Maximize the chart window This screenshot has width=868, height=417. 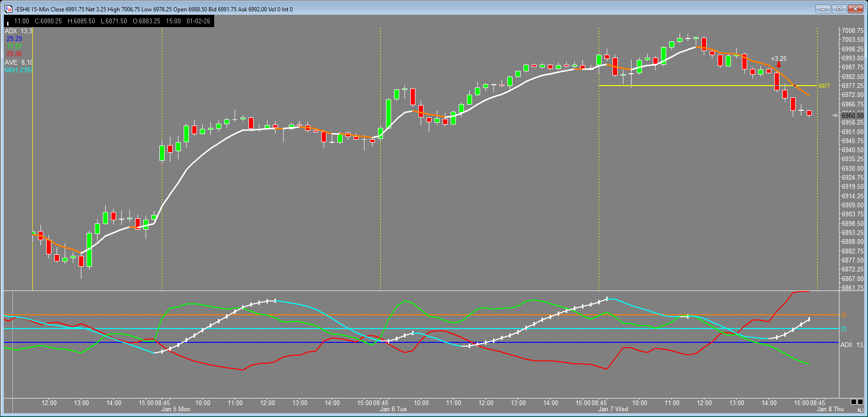pyautogui.click(x=839, y=9)
